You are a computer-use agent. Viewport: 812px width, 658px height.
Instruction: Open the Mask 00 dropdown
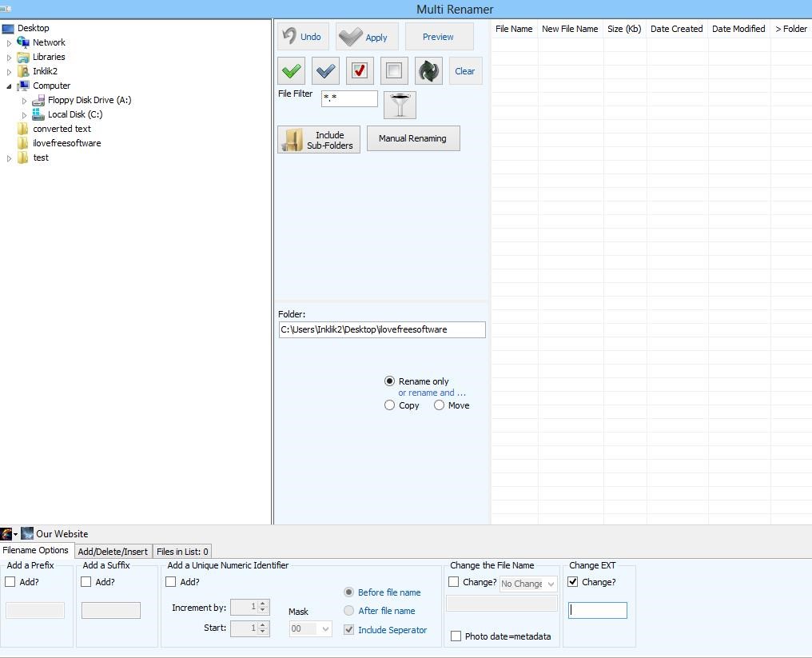click(x=325, y=629)
